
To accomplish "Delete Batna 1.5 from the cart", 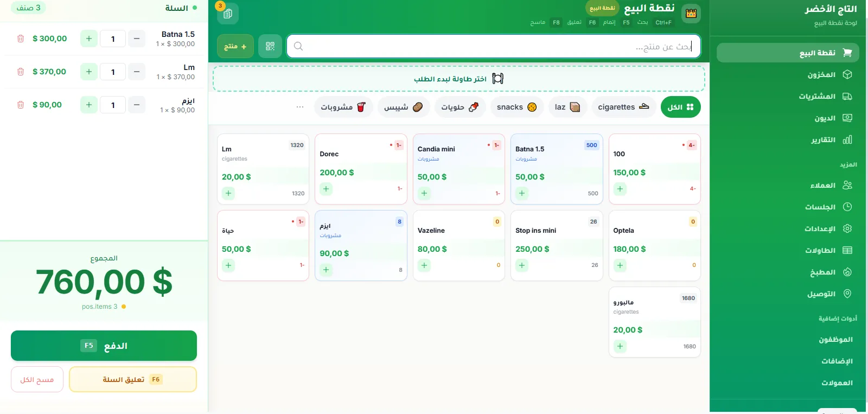I will pos(21,39).
